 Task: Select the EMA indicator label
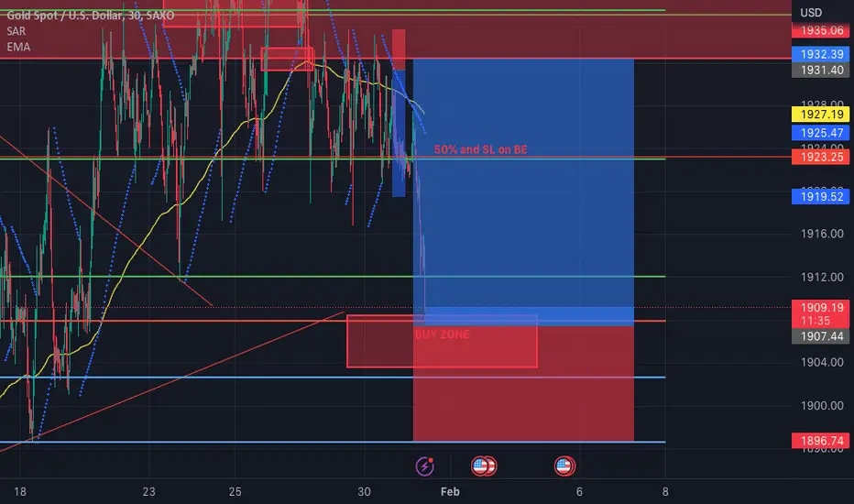(x=18, y=47)
